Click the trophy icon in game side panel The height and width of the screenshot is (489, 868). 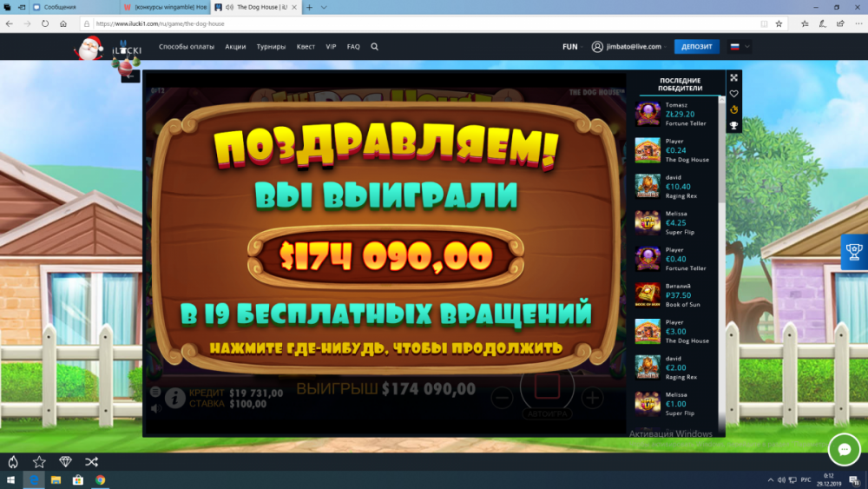coord(733,126)
